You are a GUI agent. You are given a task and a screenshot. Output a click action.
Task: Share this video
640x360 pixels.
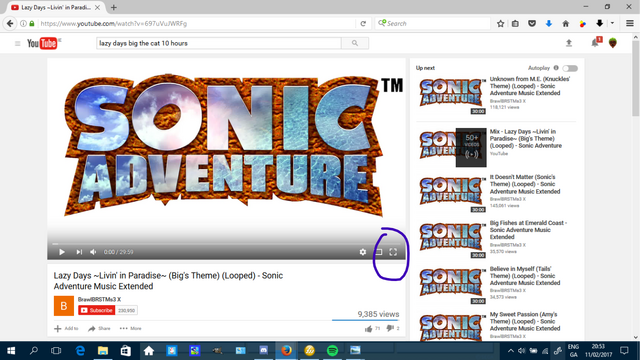click(99, 328)
